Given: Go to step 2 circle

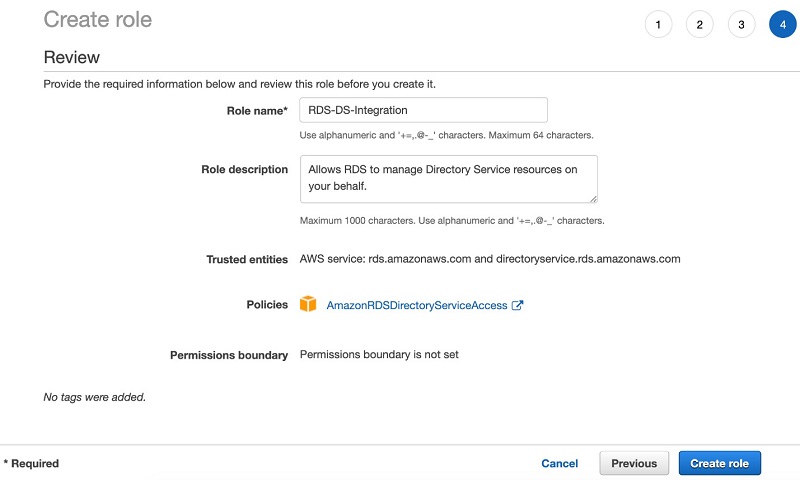Looking at the screenshot, I should pyautogui.click(x=699, y=24).
